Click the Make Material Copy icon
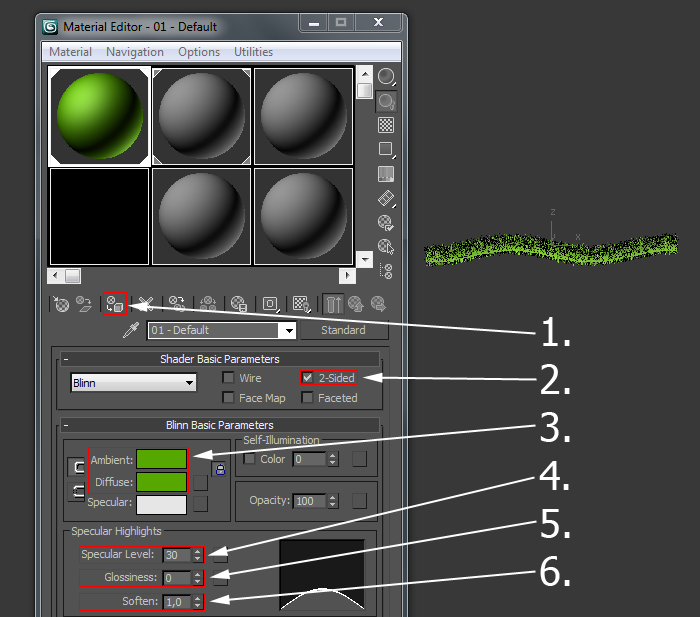The width and height of the screenshot is (700, 617). tap(177, 304)
